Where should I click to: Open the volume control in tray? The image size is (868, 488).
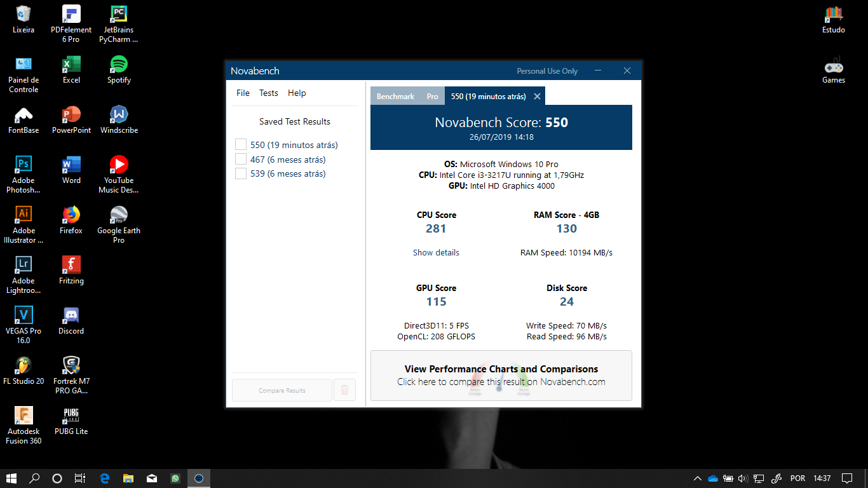pos(743,478)
